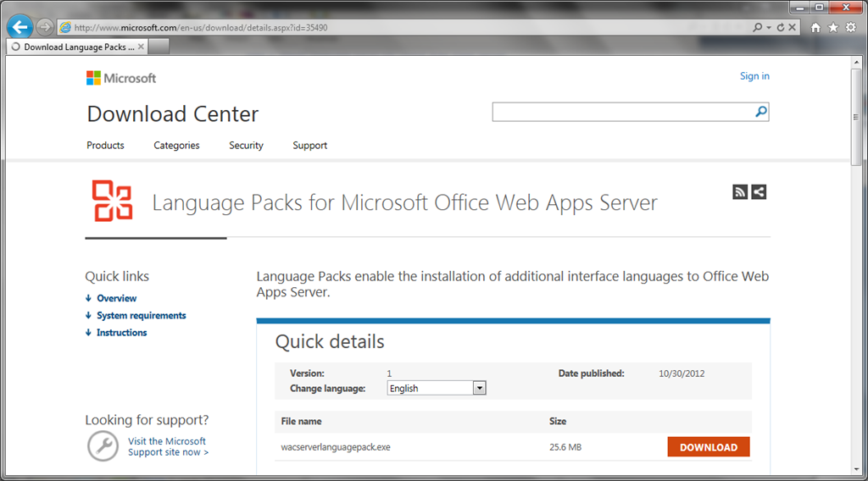
Task: Jump to System requirements quick link
Action: (141, 316)
